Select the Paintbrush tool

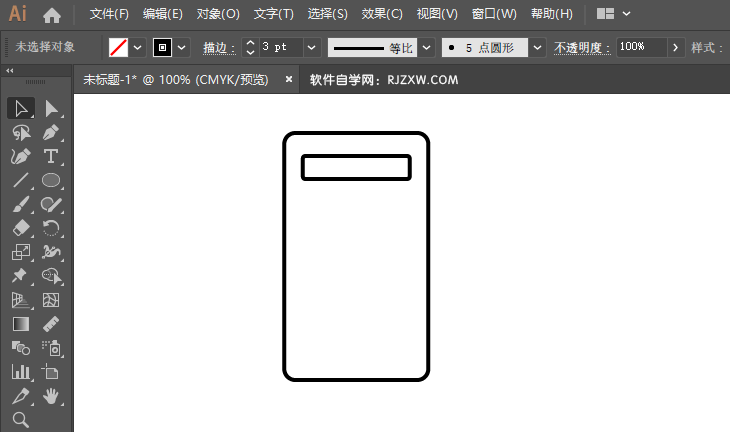(21, 204)
